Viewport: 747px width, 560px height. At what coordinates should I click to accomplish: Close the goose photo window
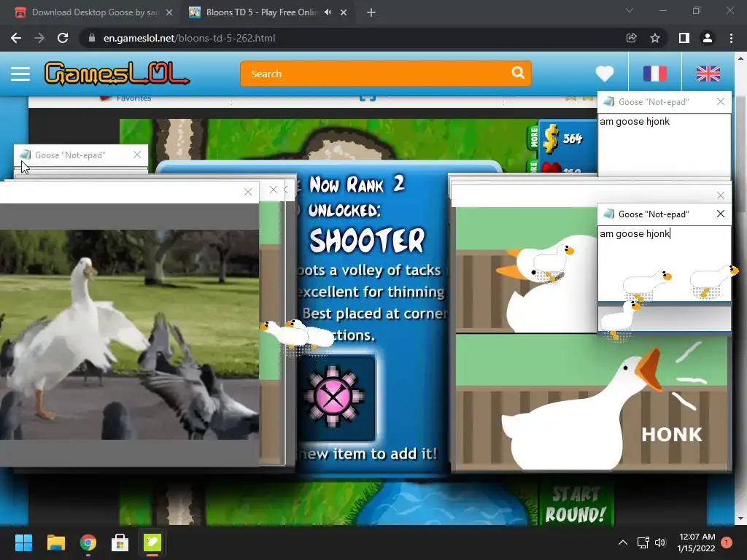point(248,192)
